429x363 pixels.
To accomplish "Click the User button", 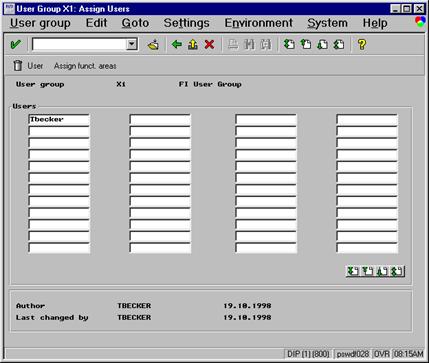I will coord(35,66).
